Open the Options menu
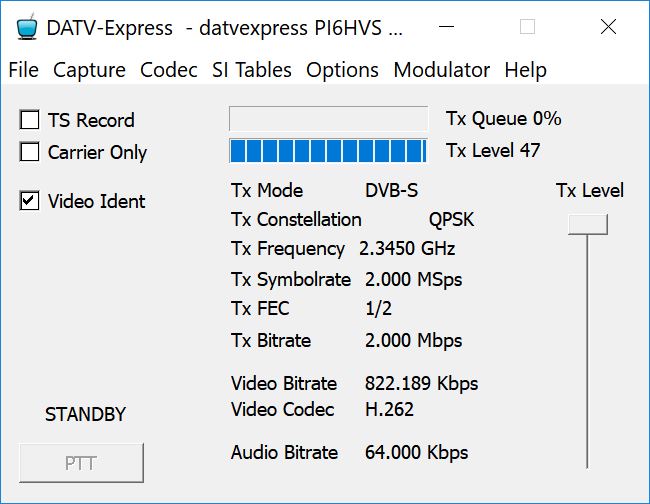Image resolution: width=650 pixels, height=504 pixels. coord(342,70)
